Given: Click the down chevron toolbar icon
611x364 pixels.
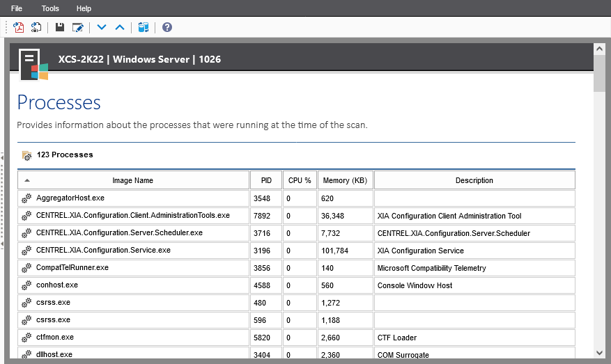Looking at the screenshot, I should [102, 27].
